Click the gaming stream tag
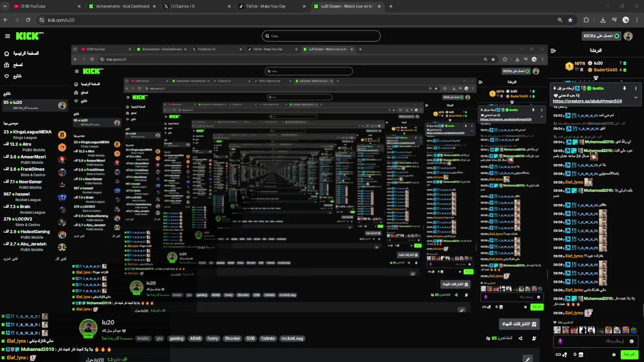 (x=176, y=338)
